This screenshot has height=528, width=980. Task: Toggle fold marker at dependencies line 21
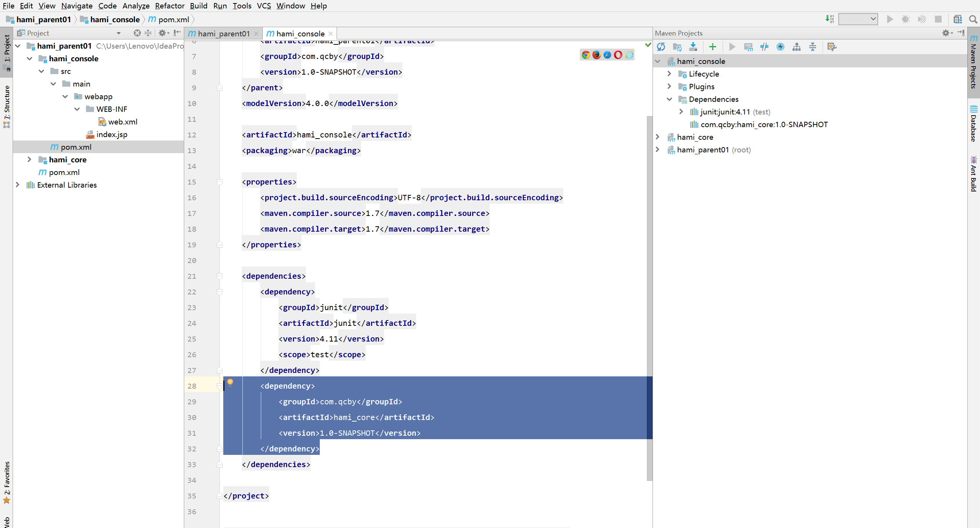(219, 276)
